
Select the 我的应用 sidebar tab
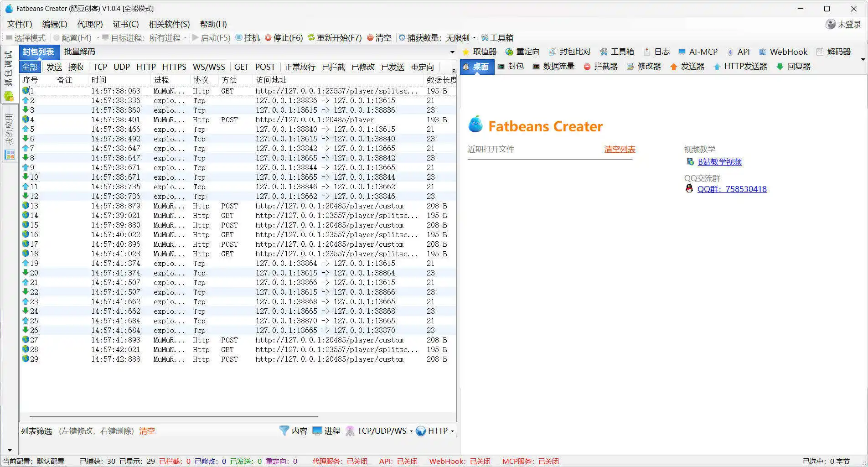pos(9,132)
